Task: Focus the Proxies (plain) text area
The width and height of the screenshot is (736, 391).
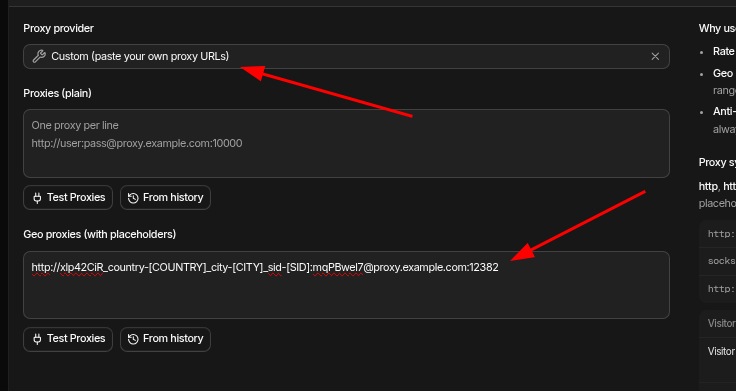Action: [x=346, y=143]
